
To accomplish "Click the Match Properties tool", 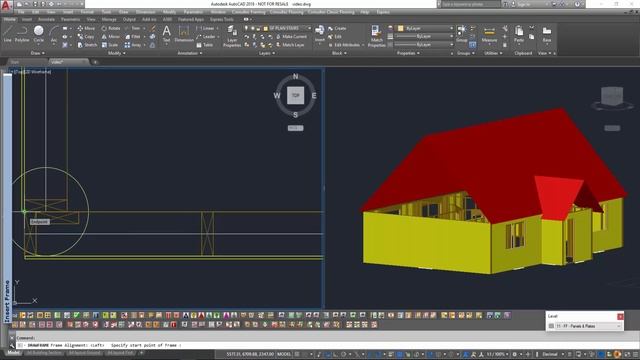I will [376, 36].
